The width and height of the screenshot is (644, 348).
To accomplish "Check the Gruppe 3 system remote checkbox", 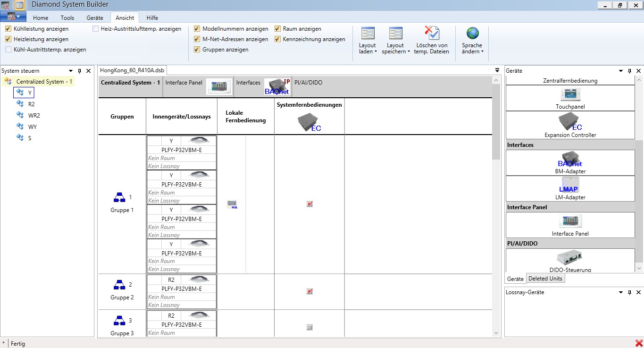I will point(309,327).
